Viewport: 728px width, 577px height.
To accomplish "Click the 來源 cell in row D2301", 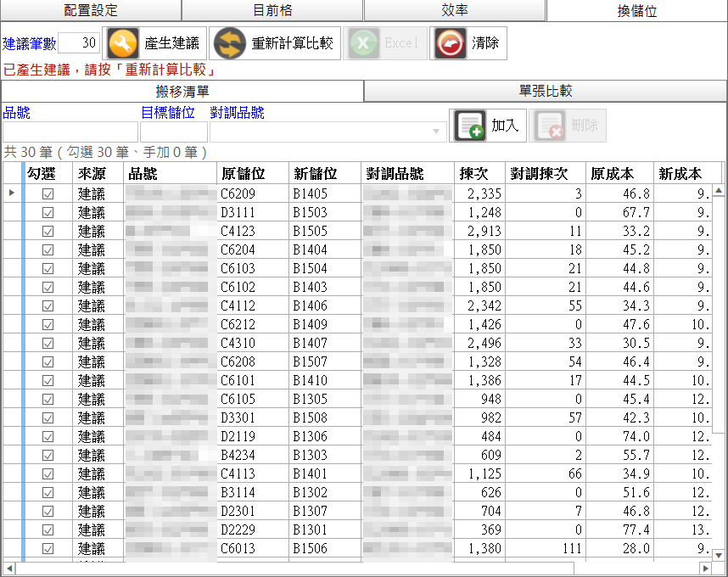I will tap(98, 511).
